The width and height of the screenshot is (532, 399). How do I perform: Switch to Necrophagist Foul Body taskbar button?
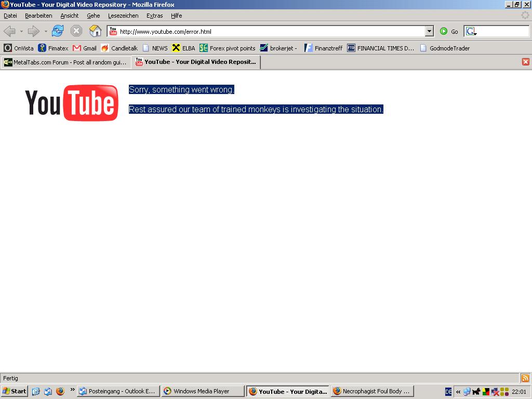[x=372, y=391]
